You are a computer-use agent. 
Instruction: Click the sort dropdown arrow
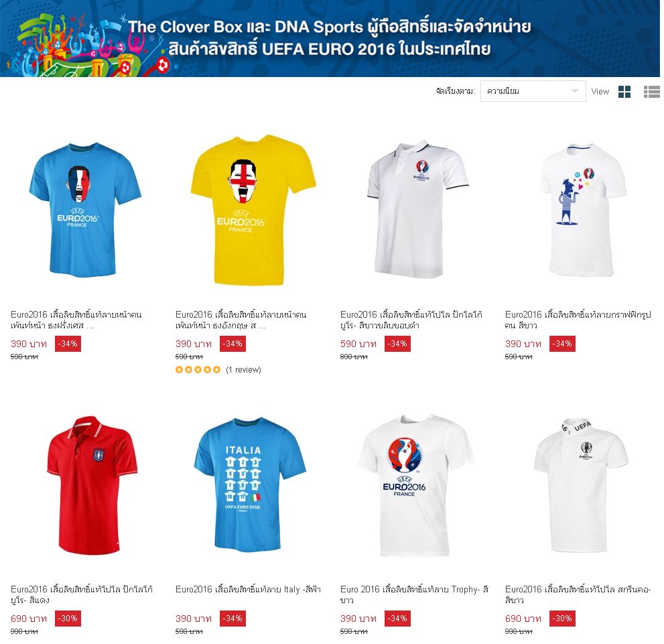tap(575, 91)
